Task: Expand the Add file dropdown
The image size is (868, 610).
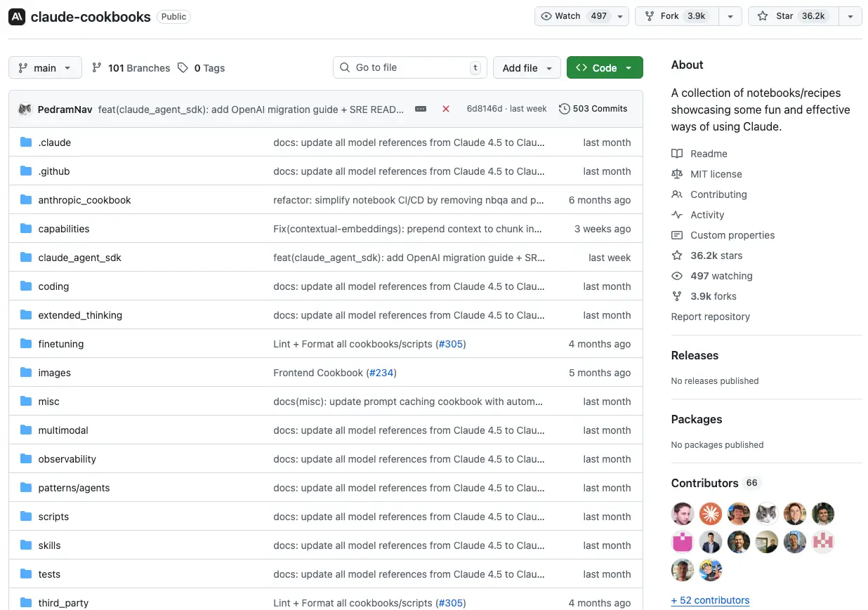Action: pyautogui.click(x=527, y=68)
